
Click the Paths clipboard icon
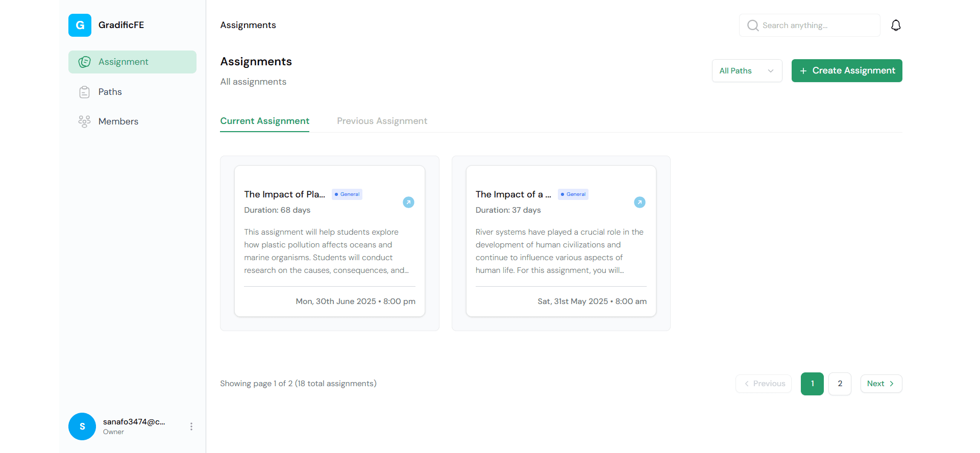pos(84,92)
